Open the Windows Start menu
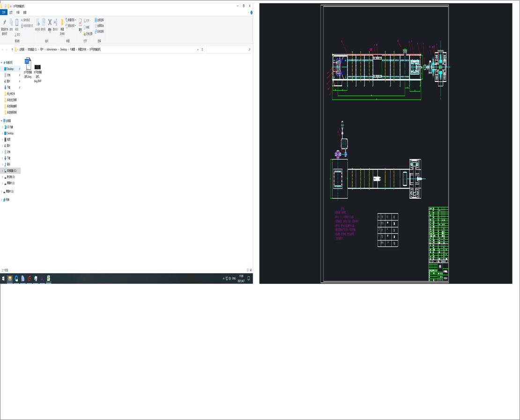This screenshot has width=520, height=420. tap(3, 279)
